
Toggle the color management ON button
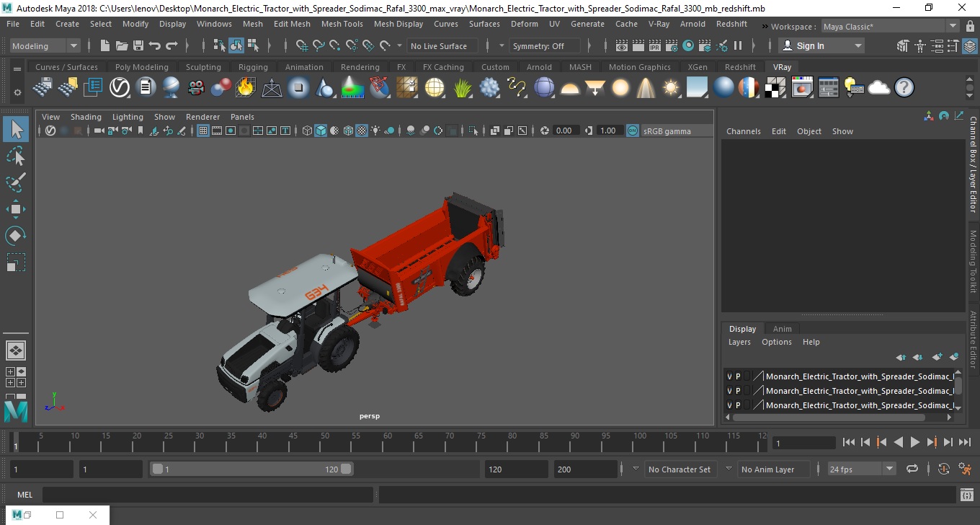pyautogui.click(x=632, y=131)
